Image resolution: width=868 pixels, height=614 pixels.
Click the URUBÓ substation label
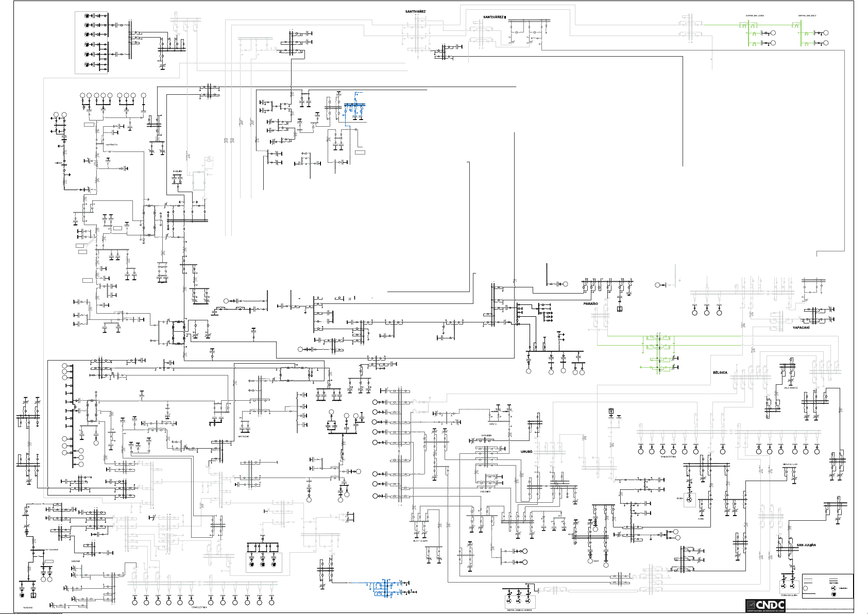tap(526, 451)
